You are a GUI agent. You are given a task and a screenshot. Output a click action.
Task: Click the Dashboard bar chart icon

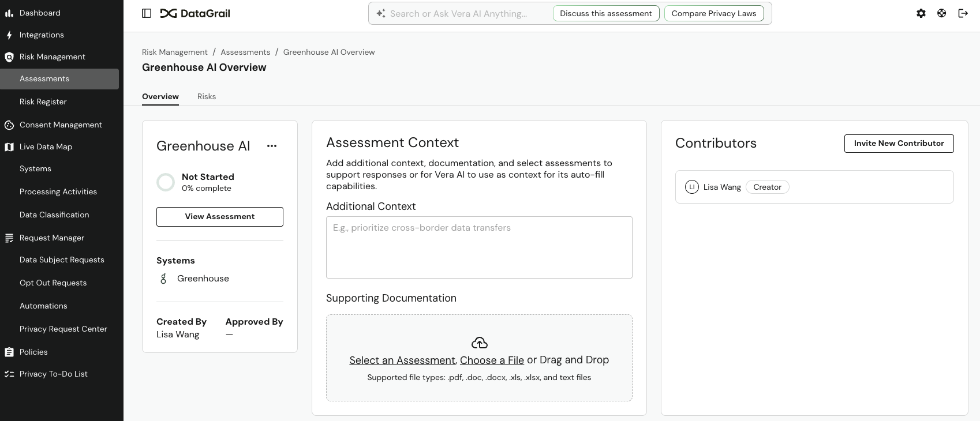9,13
